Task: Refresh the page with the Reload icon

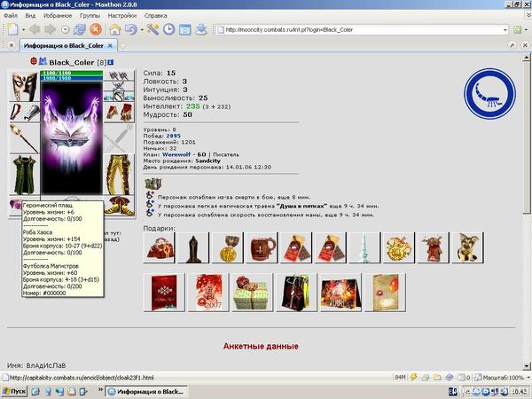Action: [x=80, y=29]
